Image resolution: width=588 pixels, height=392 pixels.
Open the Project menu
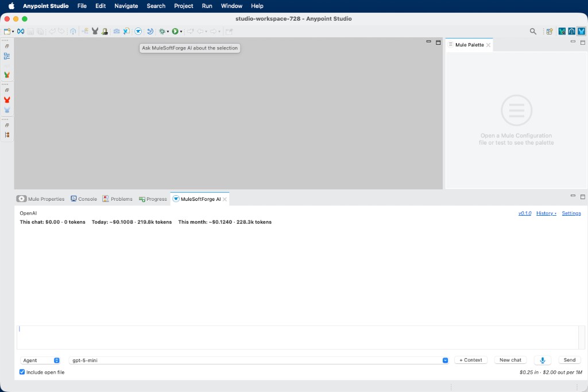click(183, 6)
